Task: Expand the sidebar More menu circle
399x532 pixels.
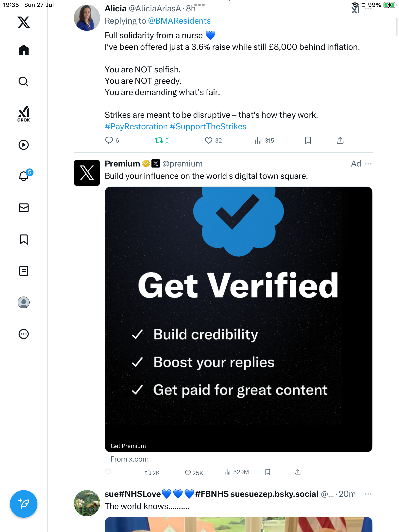Action: [24, 334]
